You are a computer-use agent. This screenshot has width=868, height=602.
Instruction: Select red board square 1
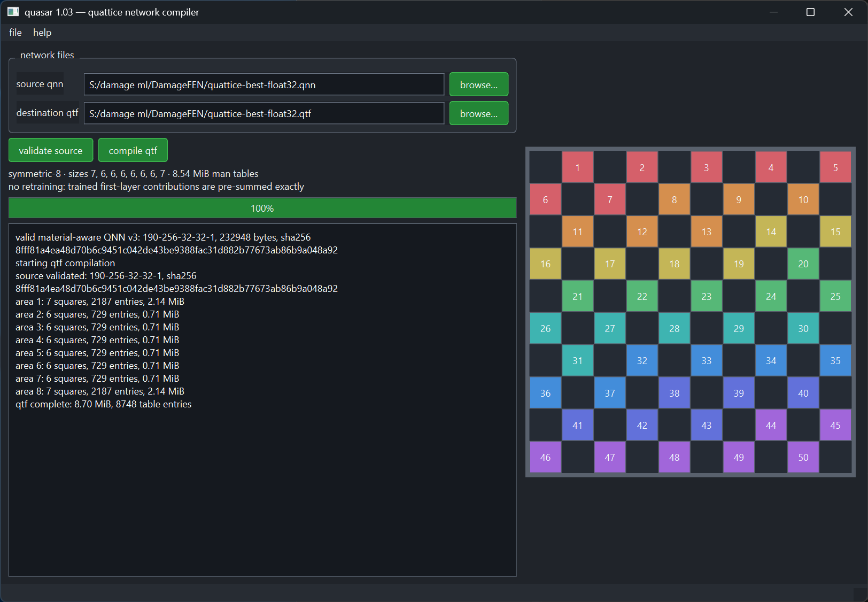coord(578,167)
